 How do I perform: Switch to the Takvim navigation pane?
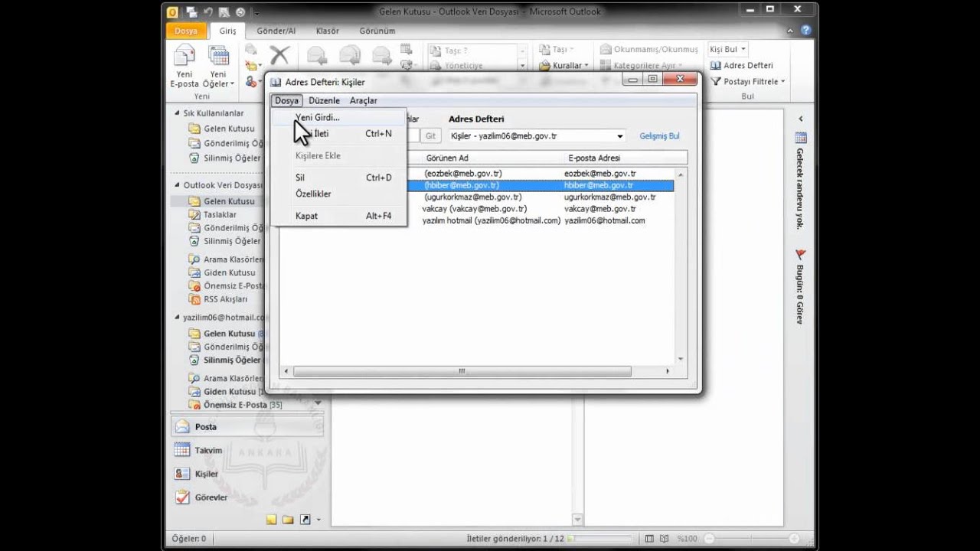[x=247, y=451]
